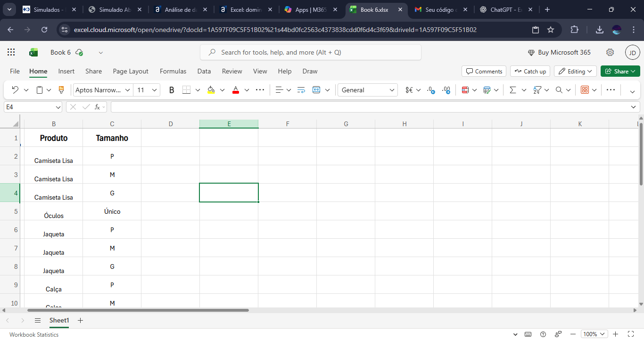Click the all sheets list icon
Viewport: 644px width, 339px height.
point(38,320)
